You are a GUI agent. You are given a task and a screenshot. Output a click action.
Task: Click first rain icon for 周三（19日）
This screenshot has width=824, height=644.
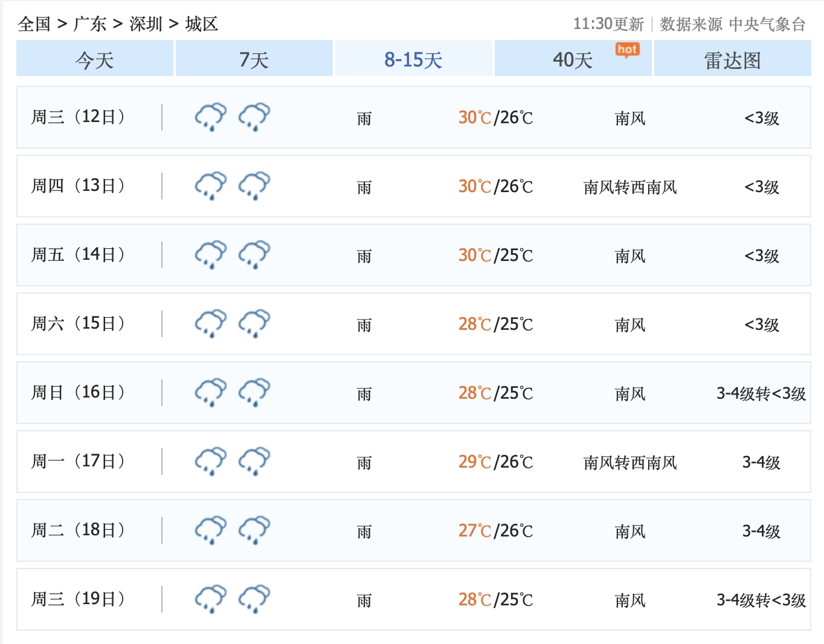pos(211,599)
